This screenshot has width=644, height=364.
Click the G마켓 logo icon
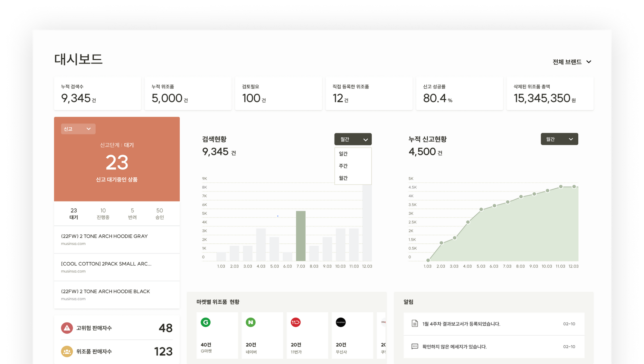206,322
